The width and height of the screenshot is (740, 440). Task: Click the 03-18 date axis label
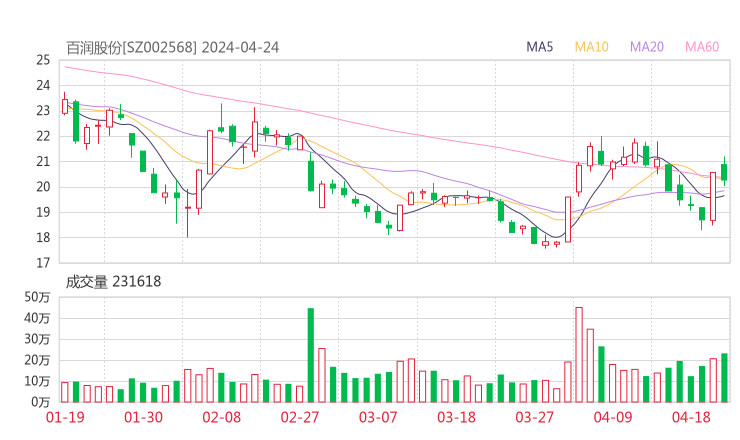[456, 417]
